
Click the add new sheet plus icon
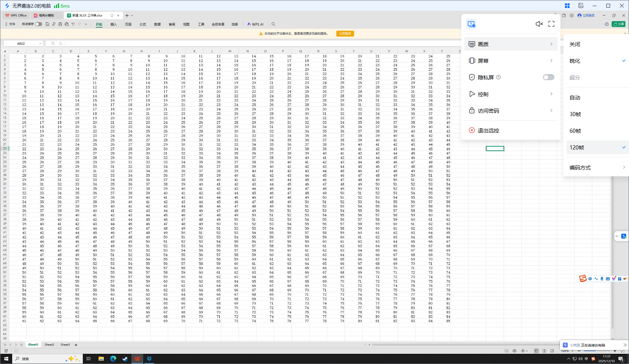tap(76, 345)
